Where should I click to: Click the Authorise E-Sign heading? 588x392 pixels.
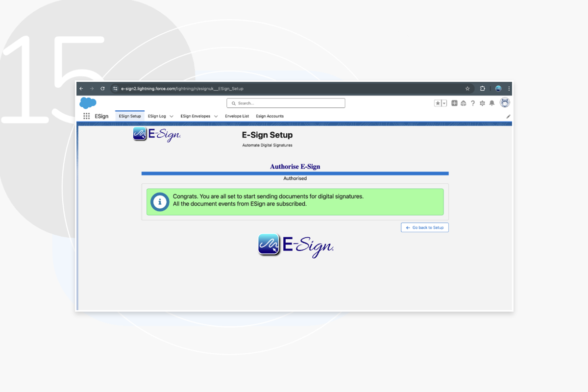(x=295, y=167)
